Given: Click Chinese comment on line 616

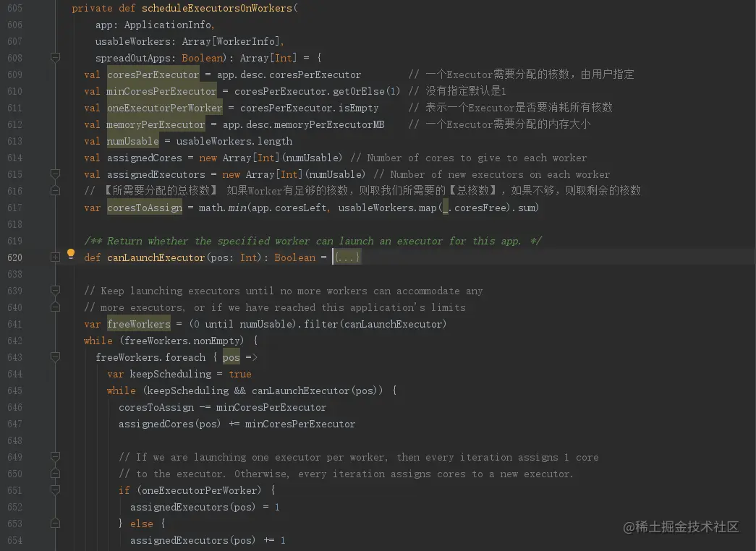Looking at the screenshot, I should point(362,191).
